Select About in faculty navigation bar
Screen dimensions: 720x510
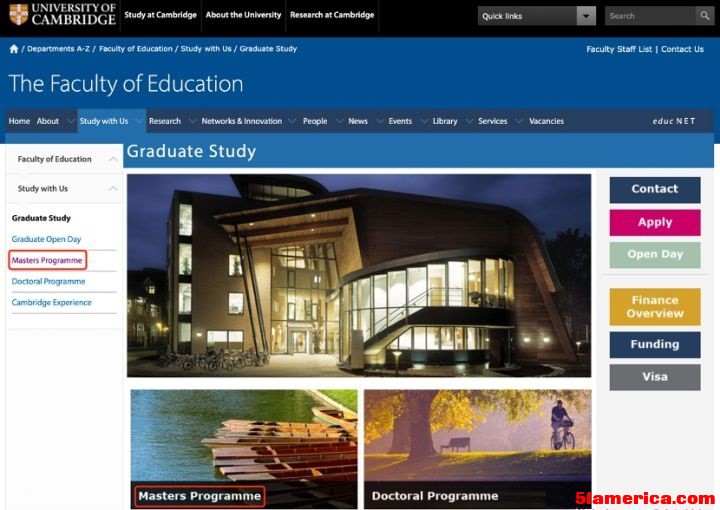pos(48,121)
